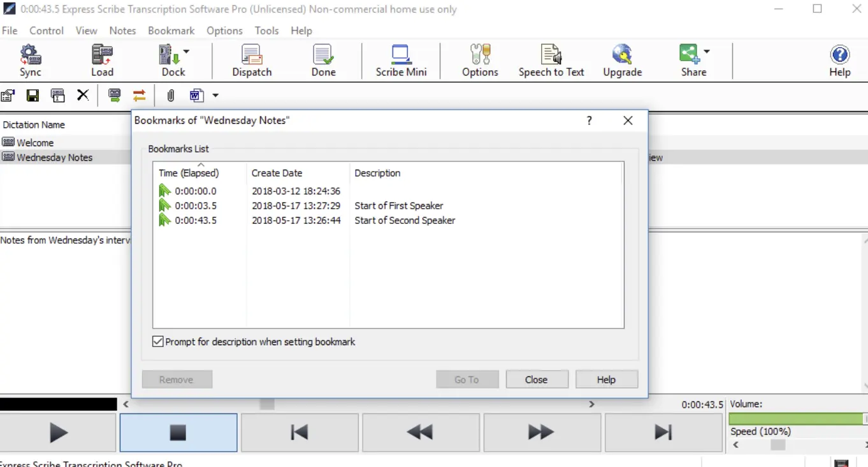Click the play button

click(58, 433)
